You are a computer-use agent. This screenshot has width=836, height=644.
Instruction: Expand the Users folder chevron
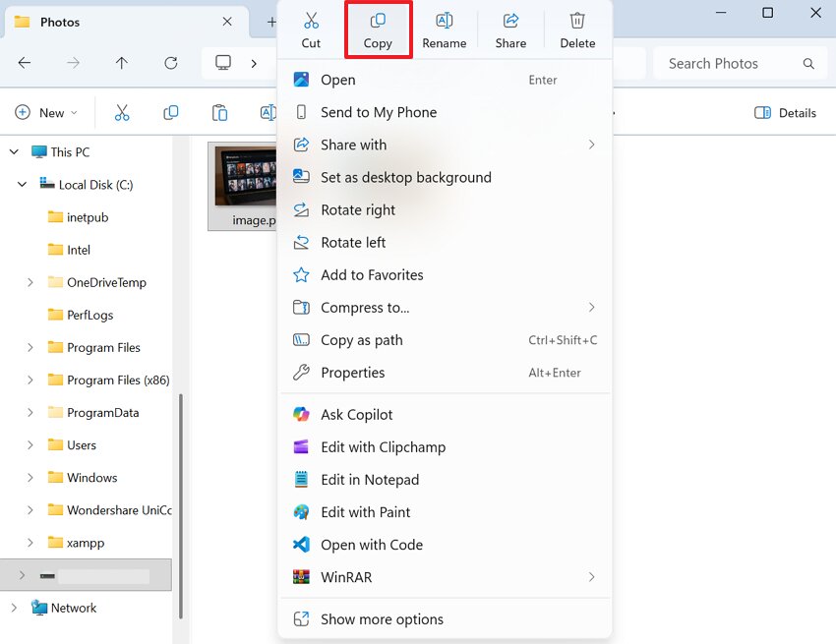(30, 444)
